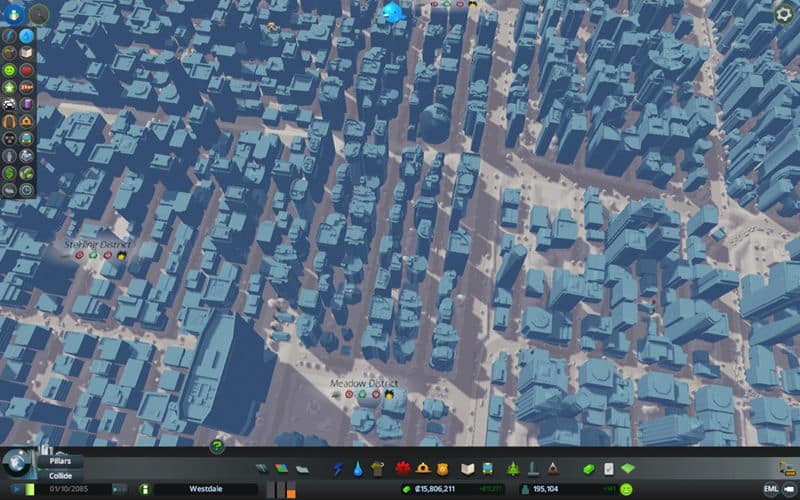Toggle the EML button
The height and width of the screenshot is (500, 800).
tap(771, 489)
